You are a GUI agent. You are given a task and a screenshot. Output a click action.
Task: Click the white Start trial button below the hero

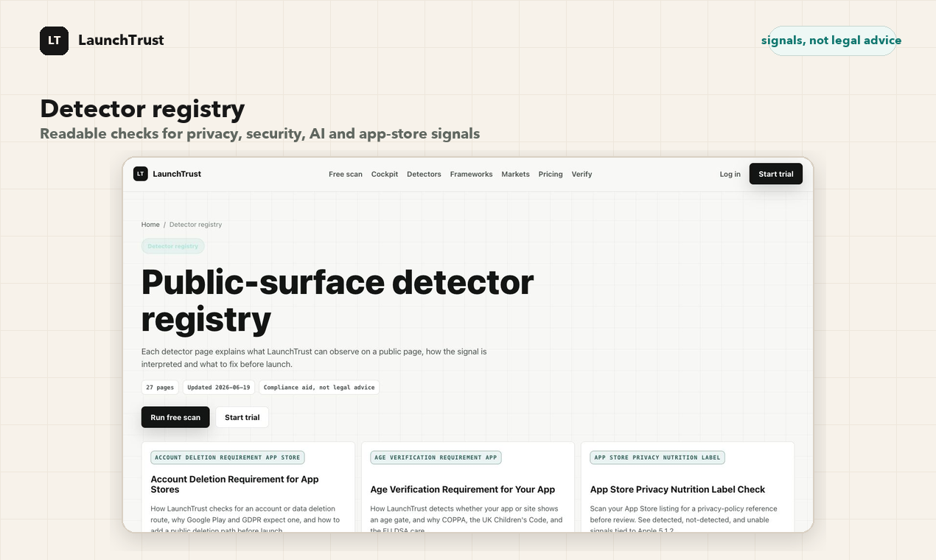pos(242,417)
